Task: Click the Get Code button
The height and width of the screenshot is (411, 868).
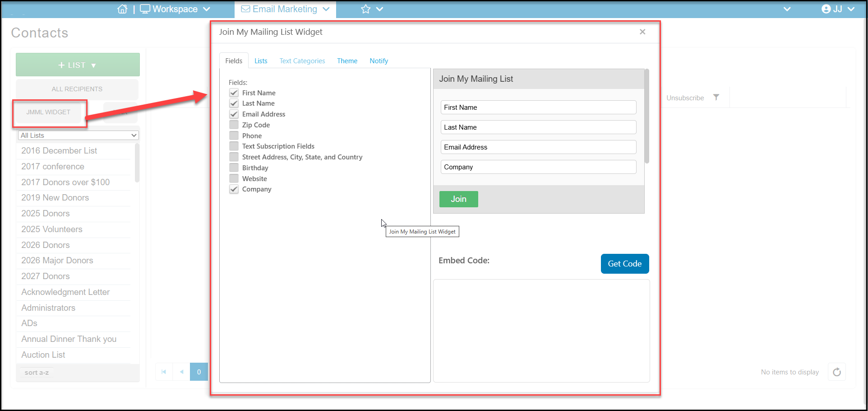Action: pos(625,264)
